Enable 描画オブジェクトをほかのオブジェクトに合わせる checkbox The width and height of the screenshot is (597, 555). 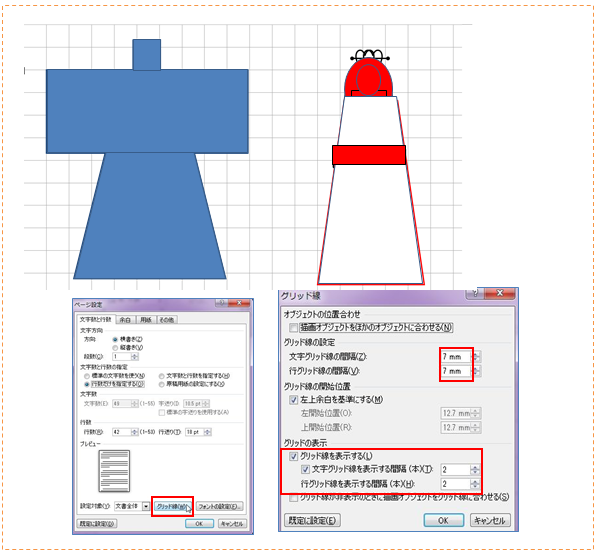[x=293, y=327]
